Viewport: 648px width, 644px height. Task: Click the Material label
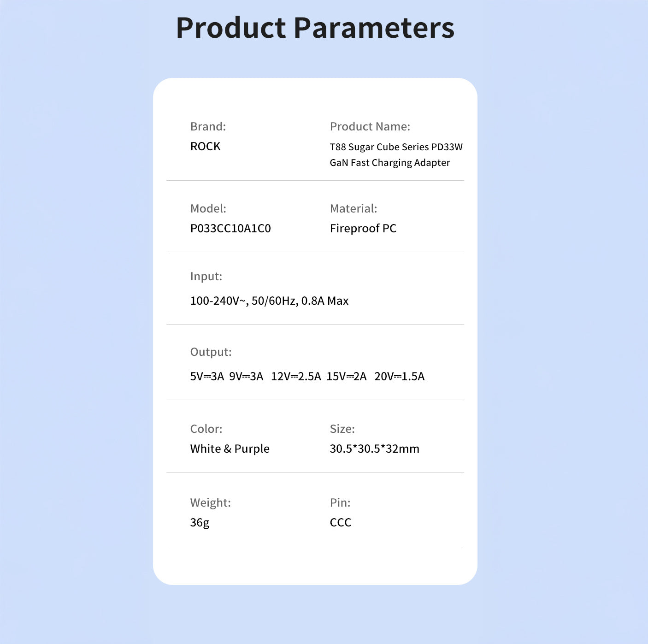click(353, 208)
